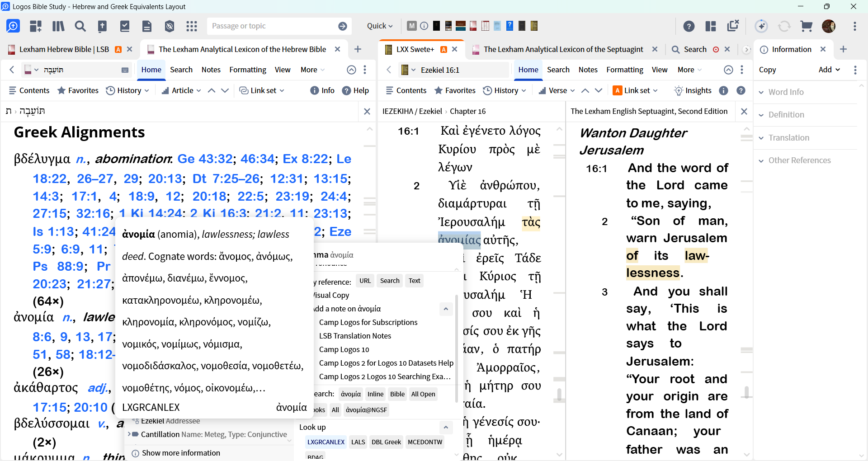This screenshot has height=461, width=868.
Task: Expand the Translation section
Action: pyautogui.click(x=784, y=138)
